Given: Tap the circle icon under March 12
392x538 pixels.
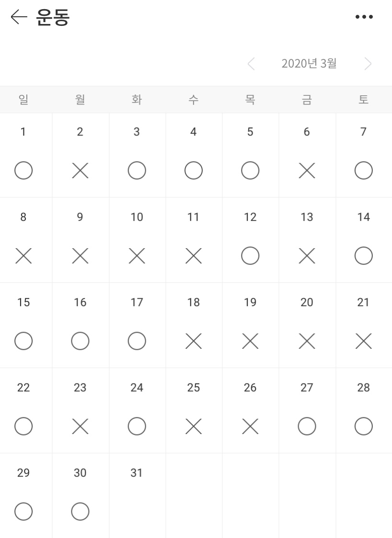Looking at the screenshot, I should tap(250, 256).
